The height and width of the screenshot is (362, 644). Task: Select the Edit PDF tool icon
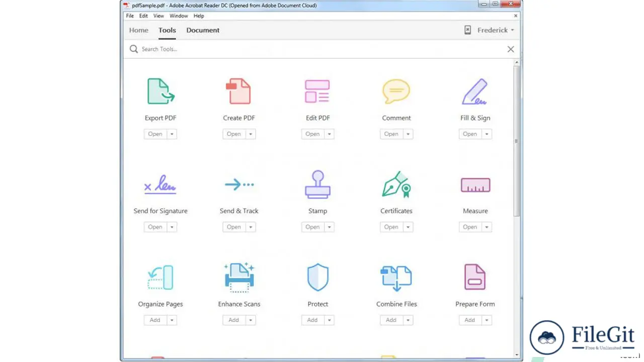point(317,91)
